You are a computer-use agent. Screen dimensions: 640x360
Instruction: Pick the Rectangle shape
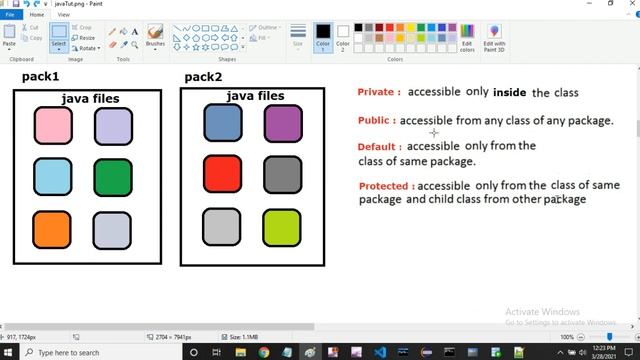coord(205,29)
